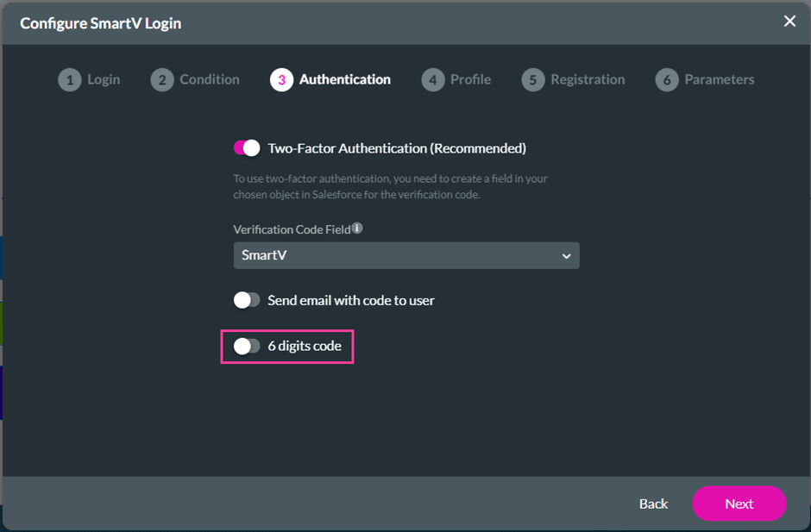Click the step 3 Authentication circle
The width and height of the screenshot is (811, 532).
click(281, 80)
